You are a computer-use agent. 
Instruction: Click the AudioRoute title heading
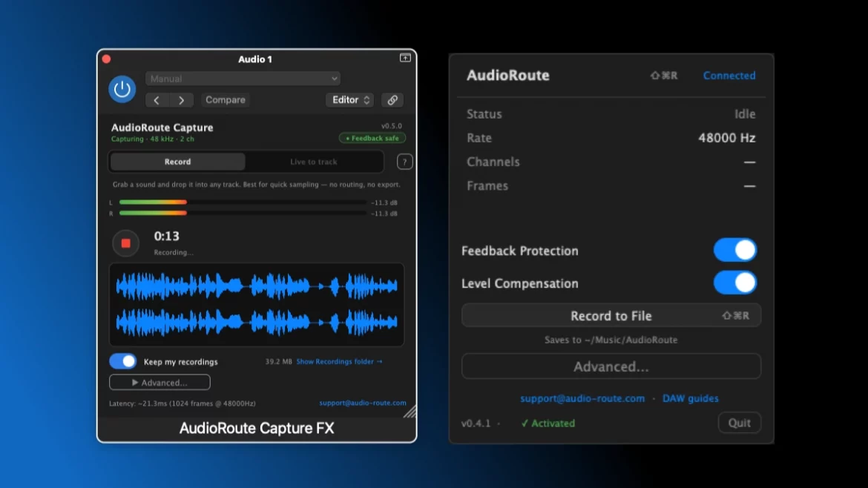point(507,75)
